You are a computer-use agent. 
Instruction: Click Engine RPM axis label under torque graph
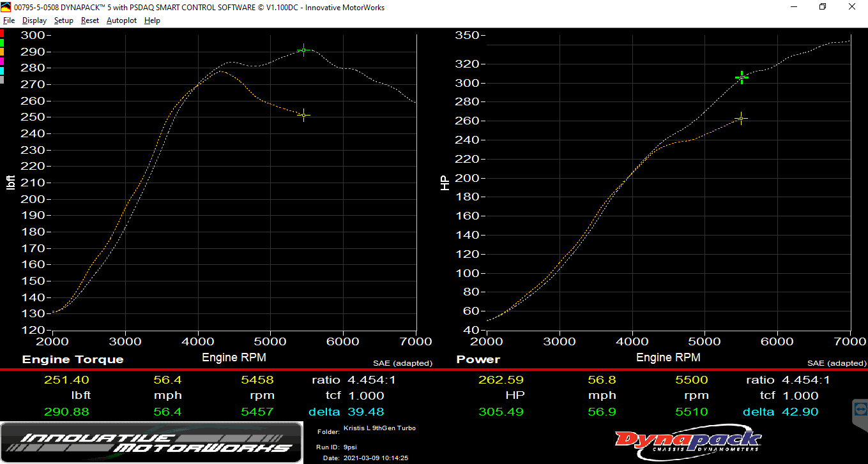[234, 357]
